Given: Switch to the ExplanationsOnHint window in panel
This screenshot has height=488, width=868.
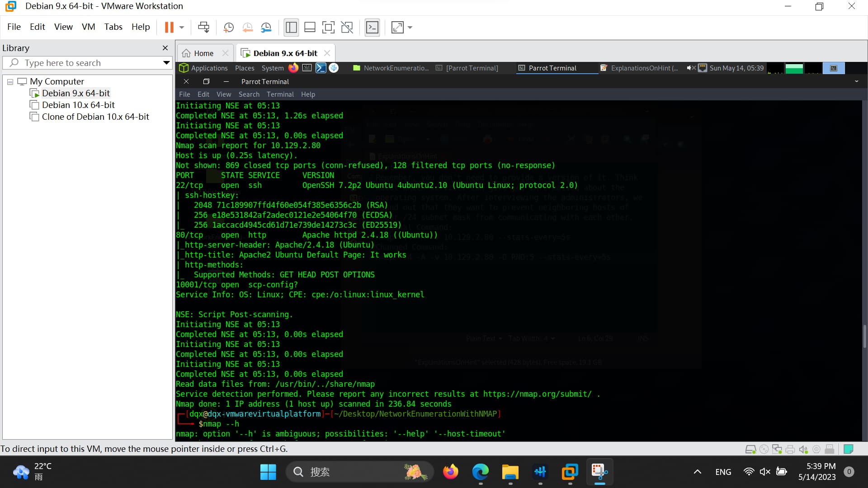Looking at the screenshot, I should point(639,68).
